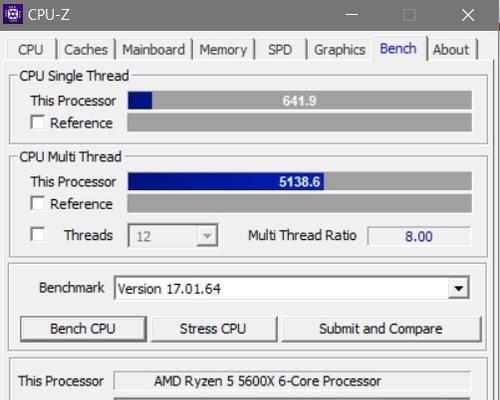Image resolution: width=500 pixels, height=400 pixels.
Task: Go to the Mainboard tab
Action: (153, 50)
